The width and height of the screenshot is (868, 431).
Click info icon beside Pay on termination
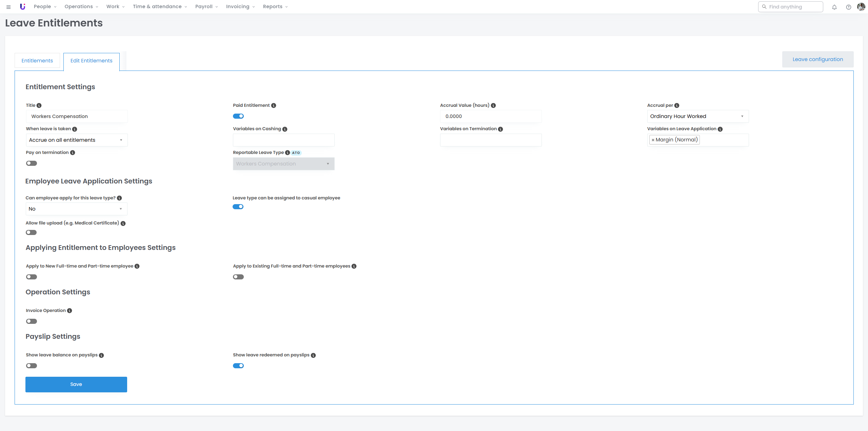(x=73, y=153)
